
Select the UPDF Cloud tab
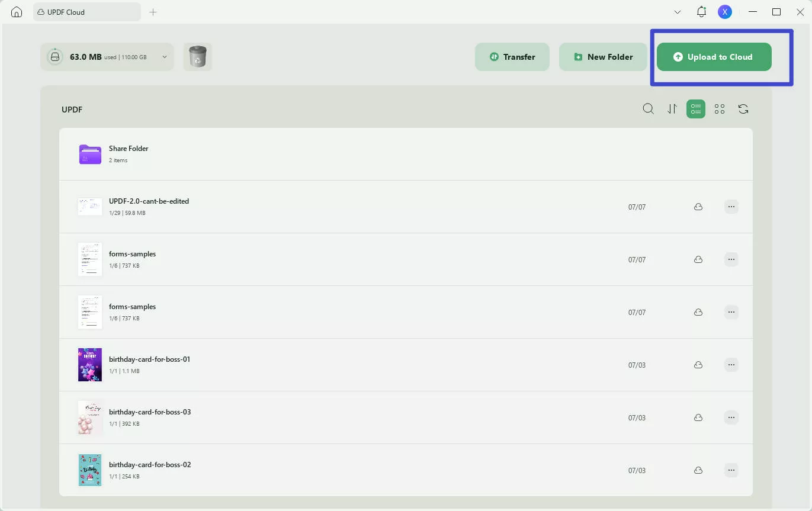click(86, 12)
